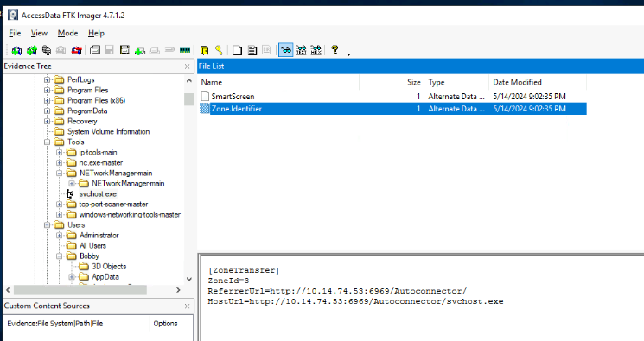This screenshot has height=341, width=644.
Task: Sort file list by Size column
Action: pyautogui.click(x=392, y=82)
